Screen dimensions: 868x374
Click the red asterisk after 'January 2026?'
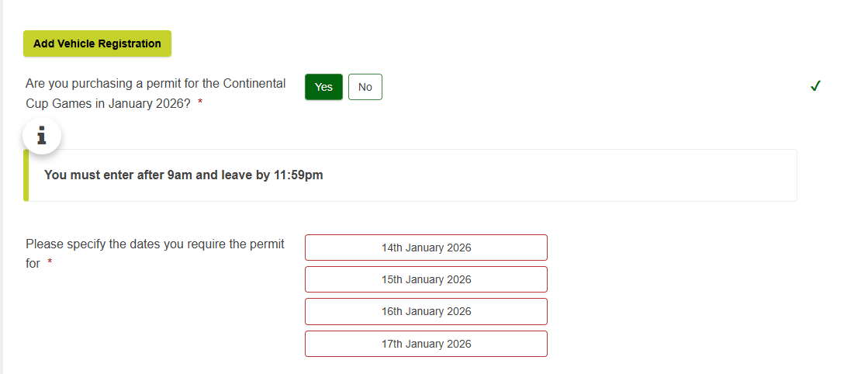point(200,104)
